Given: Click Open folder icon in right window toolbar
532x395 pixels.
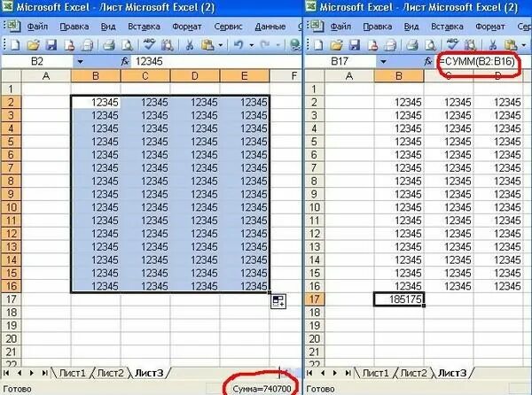Looking at the screenshot, I should pos(337,44).
